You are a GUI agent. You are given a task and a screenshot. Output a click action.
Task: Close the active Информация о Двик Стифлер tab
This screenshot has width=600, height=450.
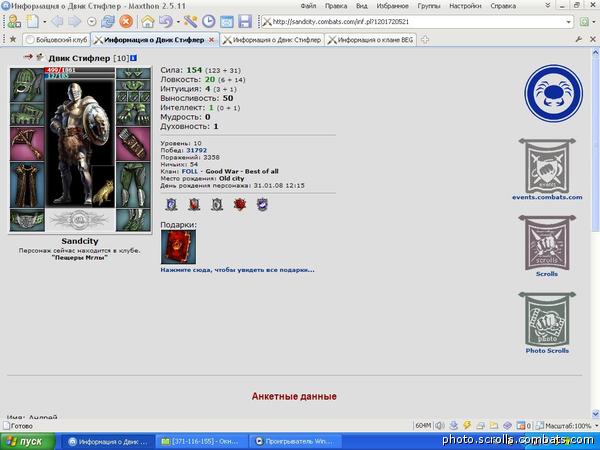(x=211, y=40)
